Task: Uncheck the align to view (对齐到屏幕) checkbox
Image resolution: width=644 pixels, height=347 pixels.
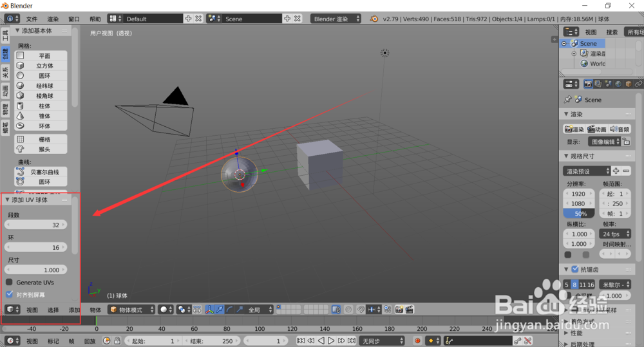Action: tap(10, 294)
